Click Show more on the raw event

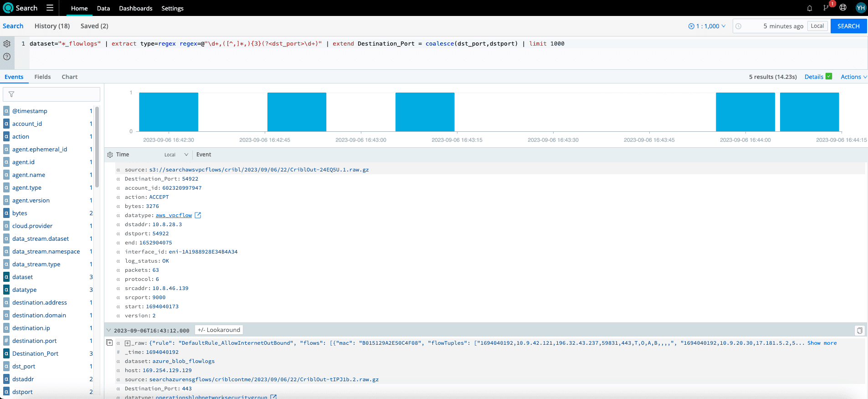822,343
